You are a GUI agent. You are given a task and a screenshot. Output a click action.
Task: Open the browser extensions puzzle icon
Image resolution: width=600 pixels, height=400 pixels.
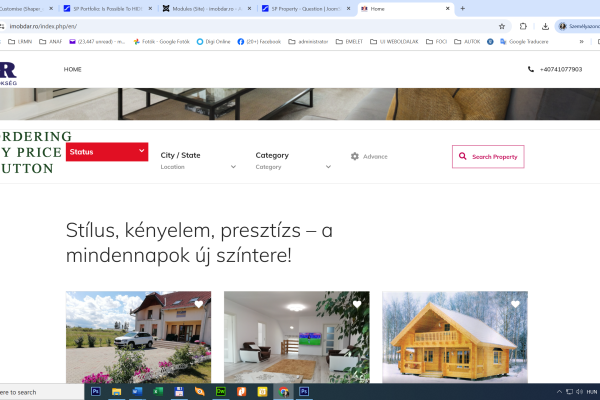[523, 26]
